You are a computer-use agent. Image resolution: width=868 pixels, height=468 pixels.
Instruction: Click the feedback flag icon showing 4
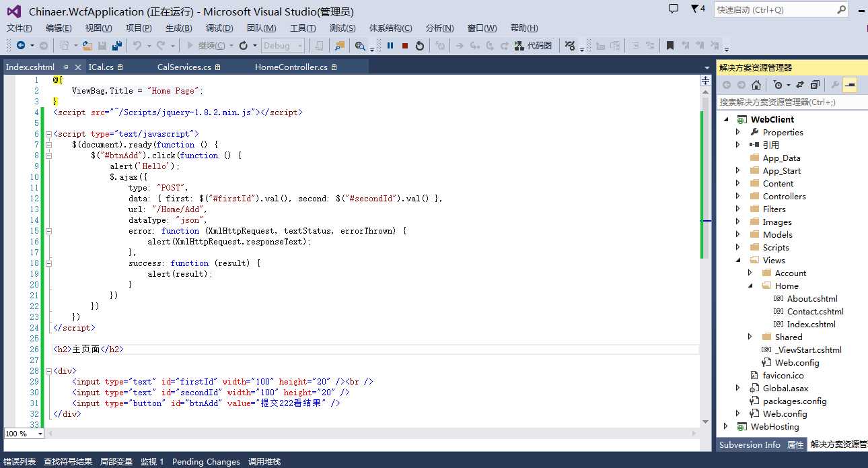[698, 9]
